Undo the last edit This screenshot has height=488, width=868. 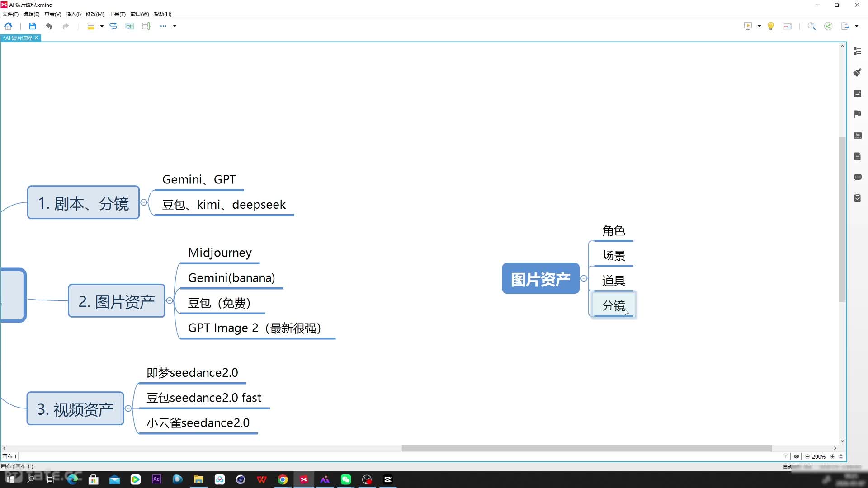point(49,26)
